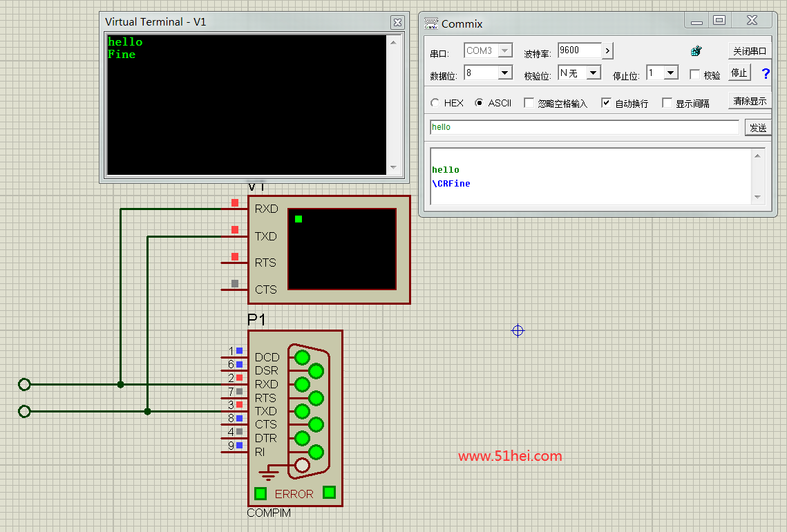Image resolution: width=787 pixels, height=532 pixels.
Task: Click the small settings icon beside 关闭串口
Action: (696, 51)
